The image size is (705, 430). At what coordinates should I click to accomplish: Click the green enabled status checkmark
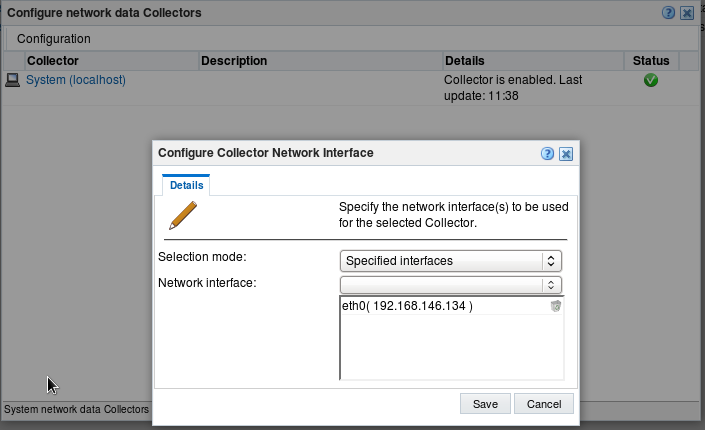pos(651,81)
